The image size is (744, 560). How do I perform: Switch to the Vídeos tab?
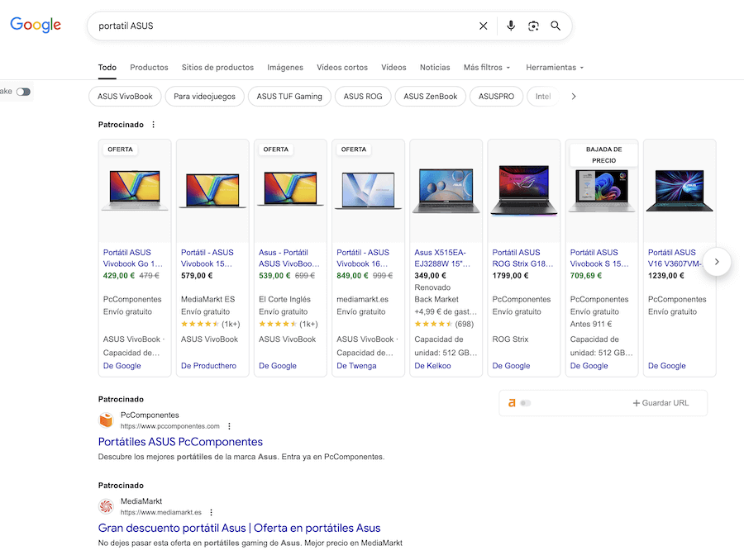[x=393, y=68]
